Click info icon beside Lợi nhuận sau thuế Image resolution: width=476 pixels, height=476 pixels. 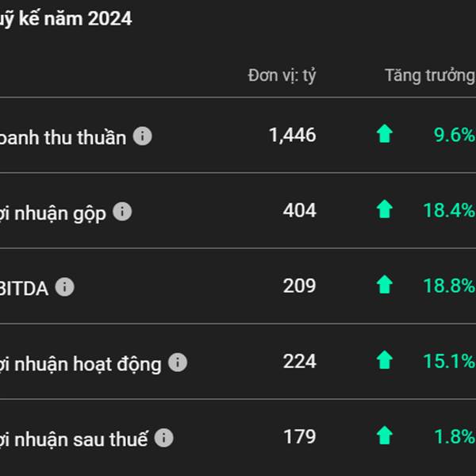(164, 437)
